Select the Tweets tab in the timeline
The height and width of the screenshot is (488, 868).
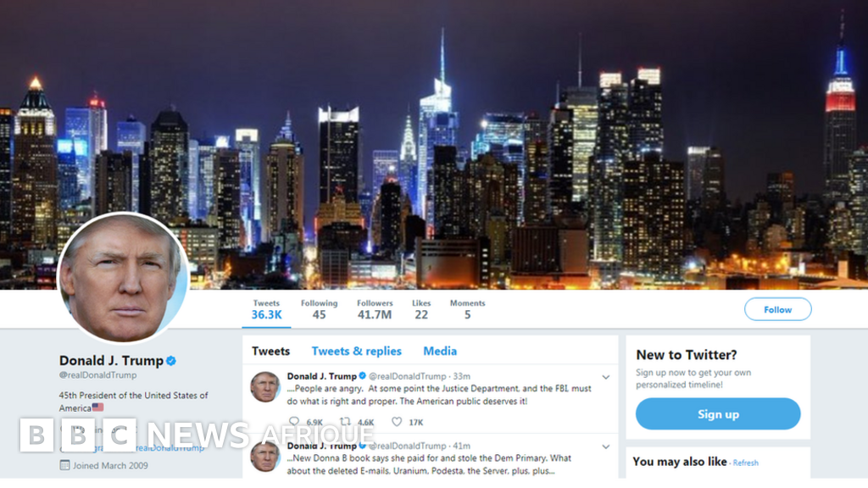270,352
